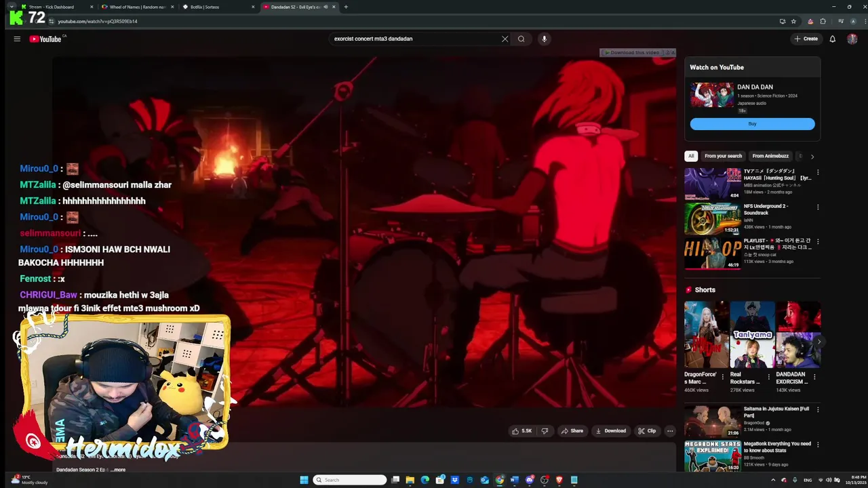The height and width of the screenshot is (488, 868).
Task: Open media controls icon in browser toolbar
Action: [841, 21]
